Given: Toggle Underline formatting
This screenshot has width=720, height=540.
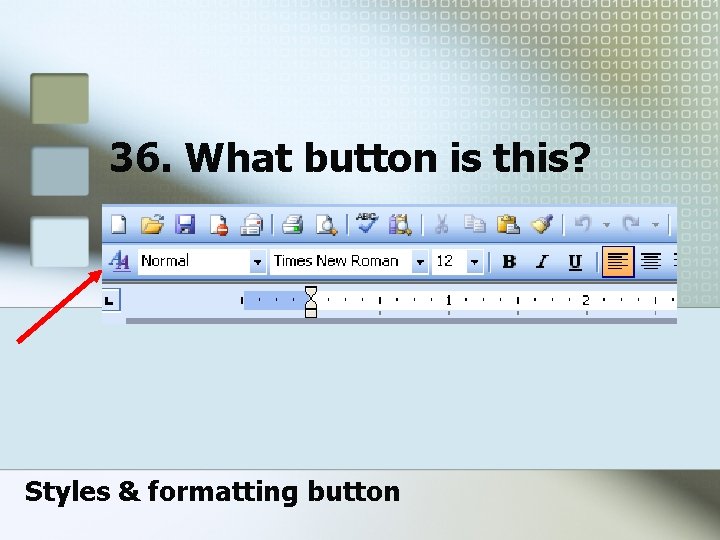Looking at the screenshot, I should 575,262.
